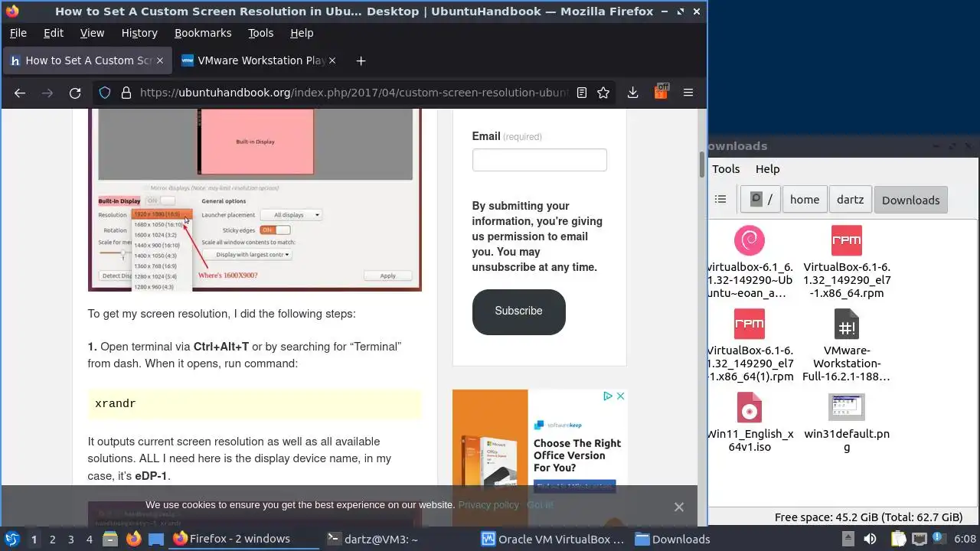This screenshot has height=551, width=980.
Task: Open the system start menu icon
Action: pos(11,539)
